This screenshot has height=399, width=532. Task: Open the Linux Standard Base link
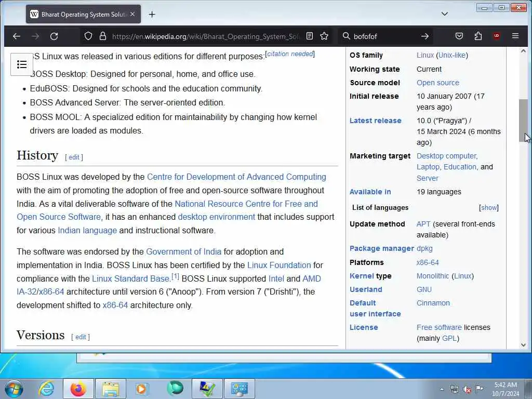click(130, 278)
